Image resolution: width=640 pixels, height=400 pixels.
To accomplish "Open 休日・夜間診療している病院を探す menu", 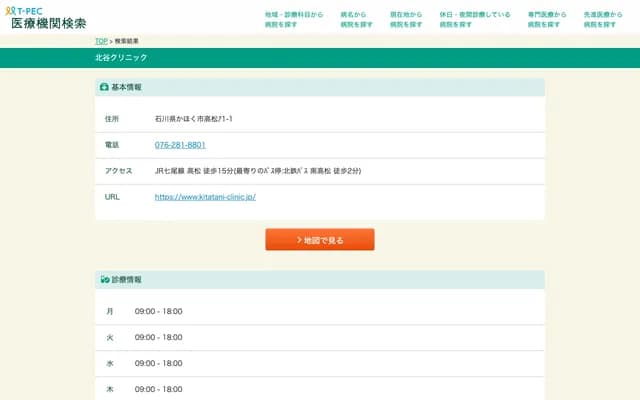I will [475, 19].
